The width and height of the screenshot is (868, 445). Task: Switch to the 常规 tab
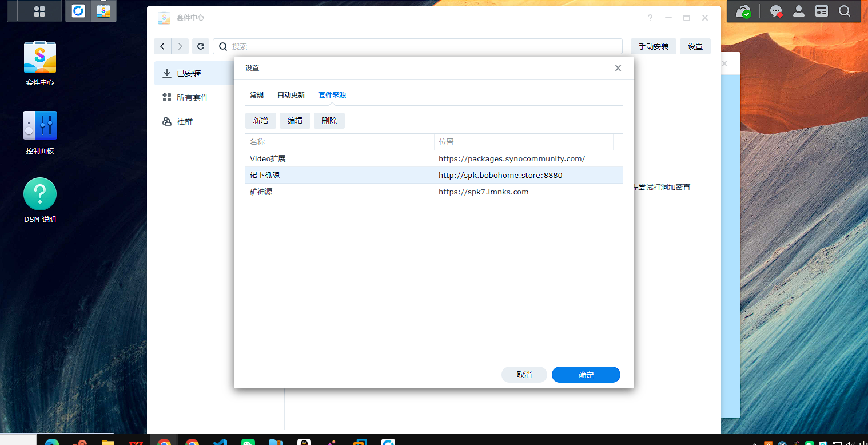(x=257, y=95)
